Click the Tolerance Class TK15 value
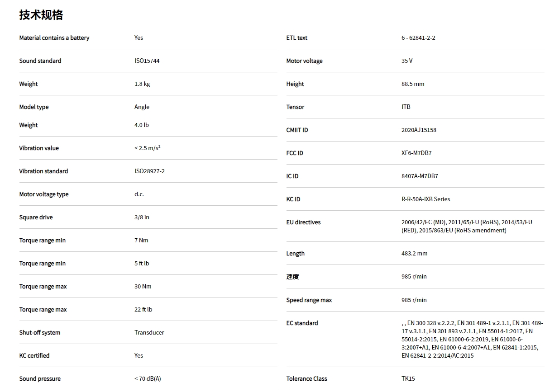559x392 pixels. pos(408,379)
